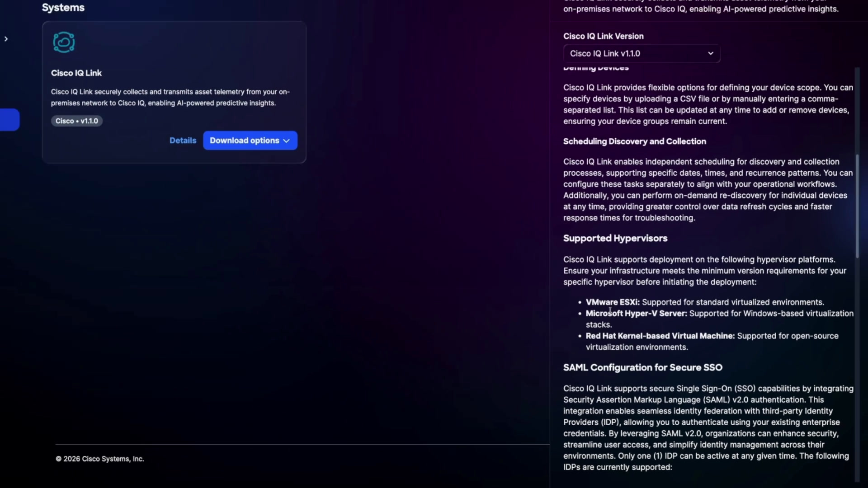Click the Cisco IQ Link Version label
The height and width of the screenshot is (488, 868).
(x=604, y=36)
